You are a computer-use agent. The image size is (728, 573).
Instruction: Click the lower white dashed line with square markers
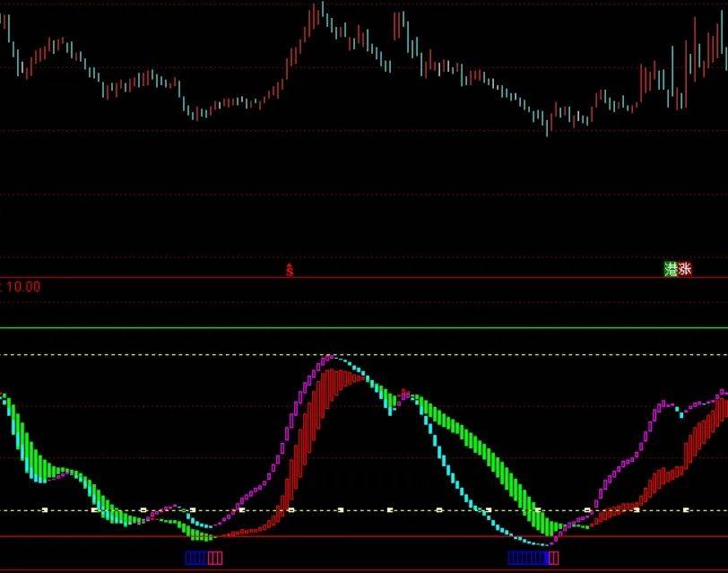point(364,510)
